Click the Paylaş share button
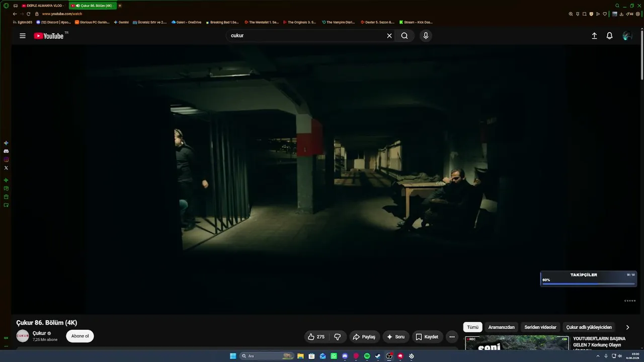Screen dimensions: 644x362 tap(364, 337)
